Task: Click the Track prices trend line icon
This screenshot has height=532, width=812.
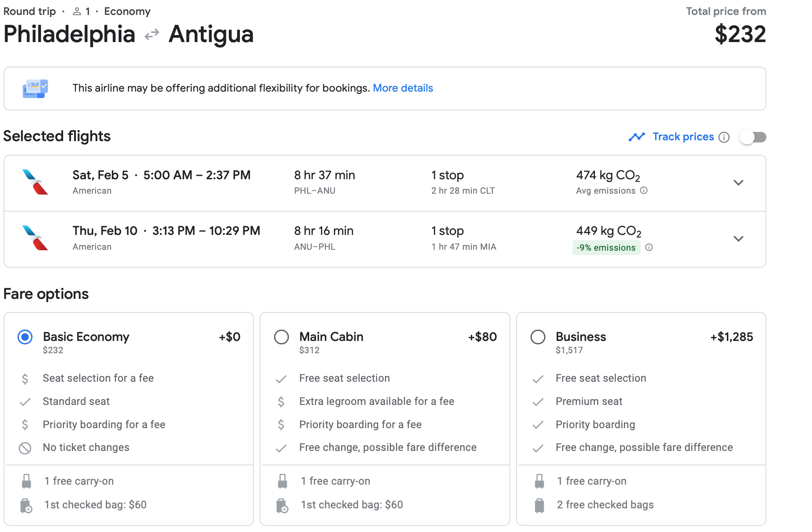Action: tap(637, 137)
